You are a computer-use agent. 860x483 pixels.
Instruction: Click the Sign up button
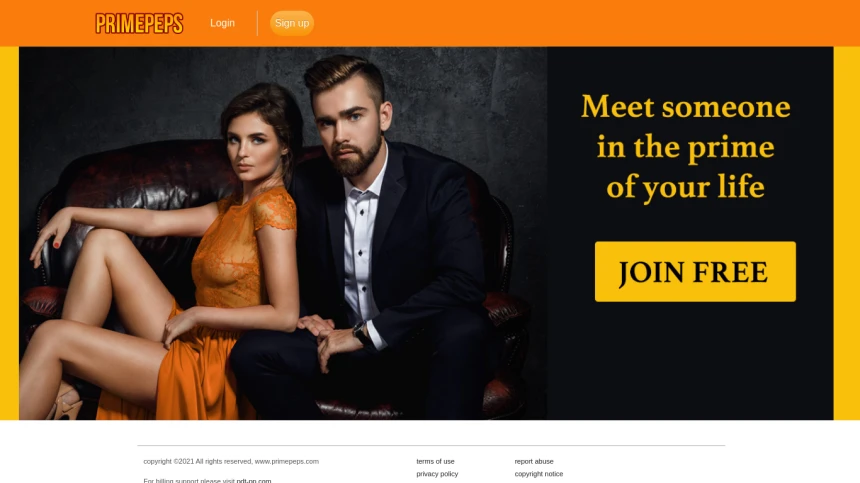[x=292, y=23]
